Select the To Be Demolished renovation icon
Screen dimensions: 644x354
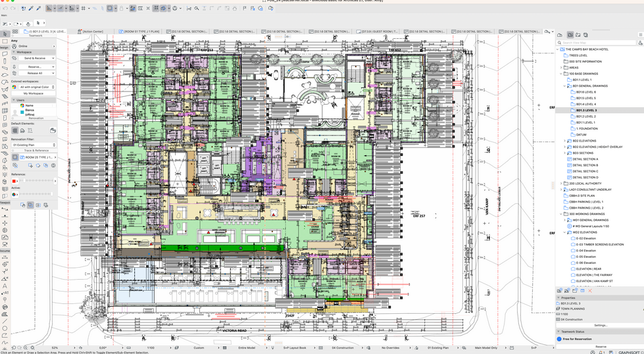coord(22,130)
